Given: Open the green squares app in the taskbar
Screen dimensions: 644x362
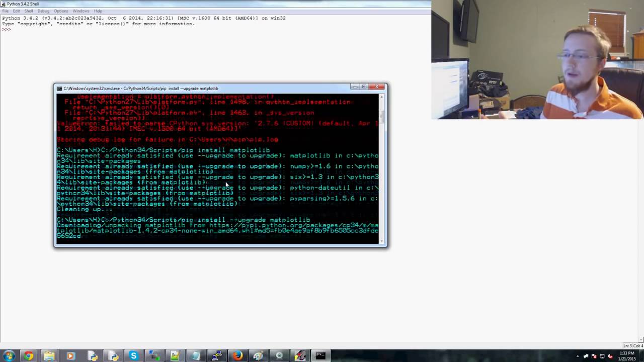Looking at the screenshot, I should coord(154,356).
